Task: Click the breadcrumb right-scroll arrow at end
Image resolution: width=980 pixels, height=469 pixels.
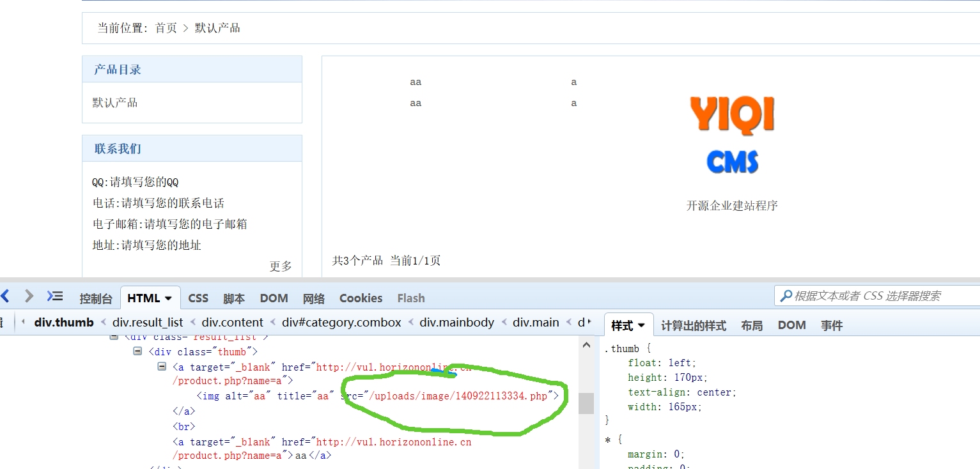Action: pos(589,322)
